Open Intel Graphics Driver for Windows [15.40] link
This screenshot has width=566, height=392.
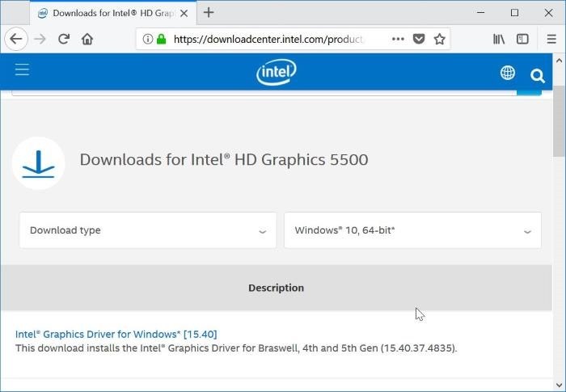[x=116, y=335]
